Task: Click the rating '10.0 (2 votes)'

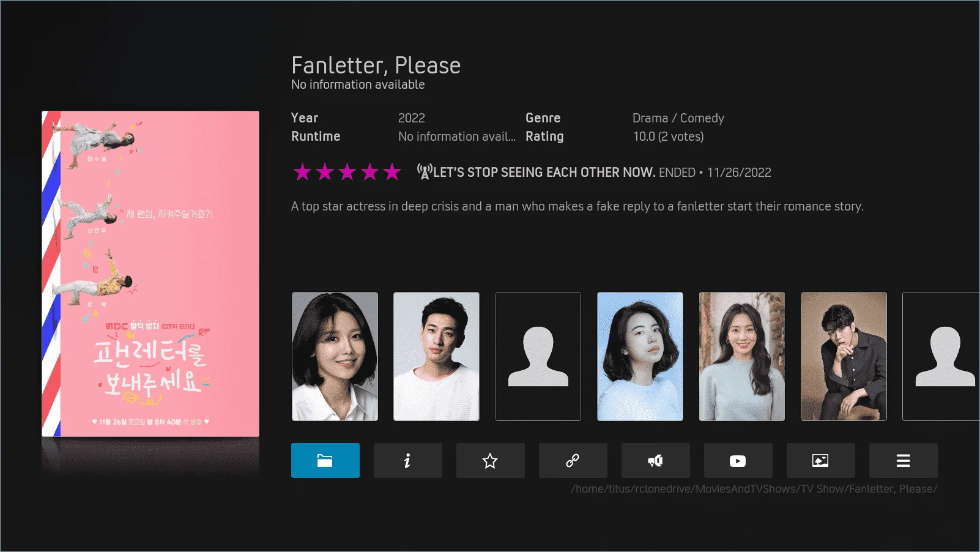Action: [x=669, y=136]
